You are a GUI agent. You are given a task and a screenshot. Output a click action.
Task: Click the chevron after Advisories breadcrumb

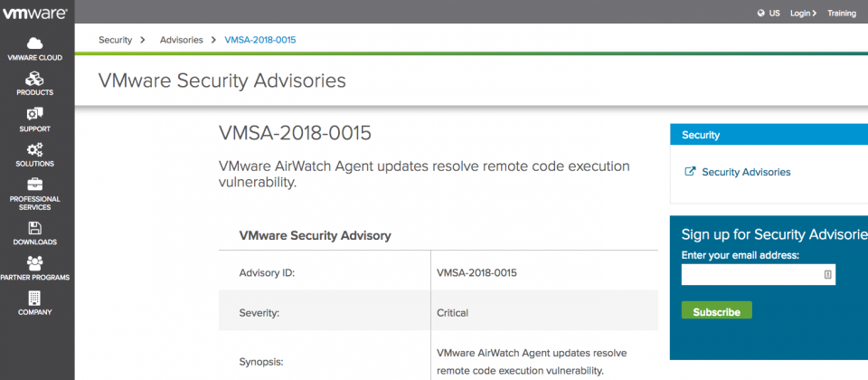click(213, 40)
